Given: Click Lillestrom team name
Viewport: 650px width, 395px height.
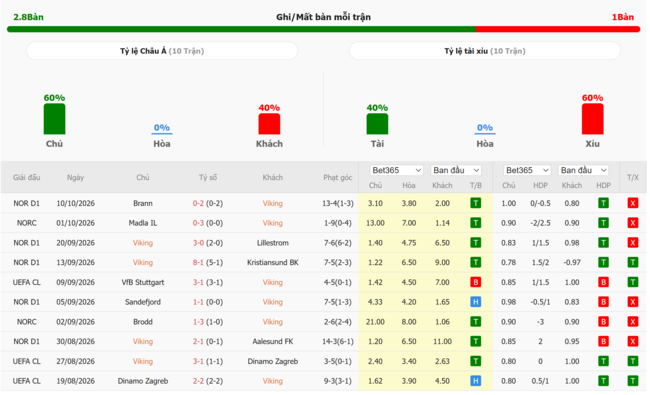Looking at the screenshot, I should 272,243.
